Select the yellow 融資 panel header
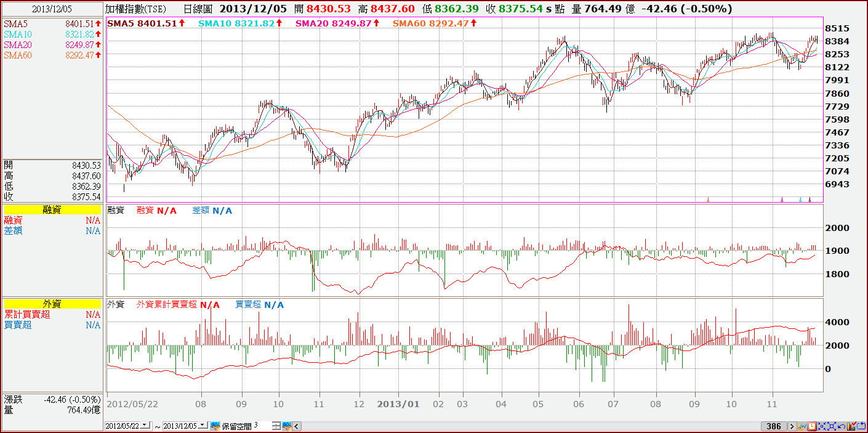 52,209
